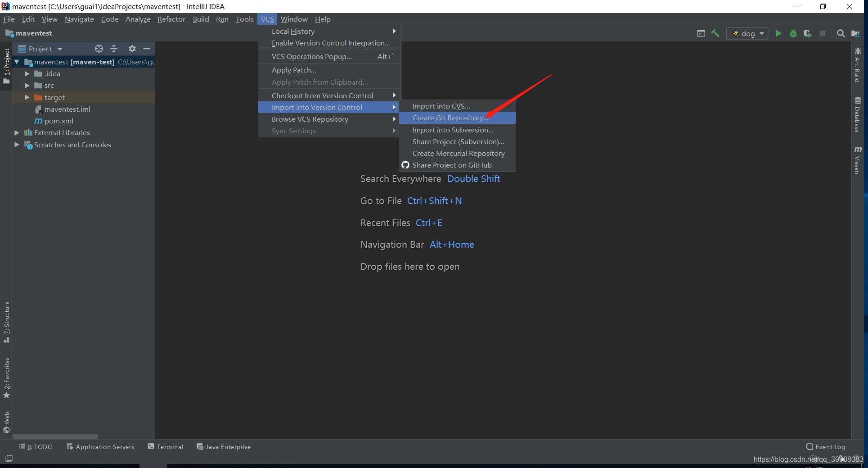Screen dimensions: 868x468
Task: Open the Build menu
Action: tap(201, 19)
